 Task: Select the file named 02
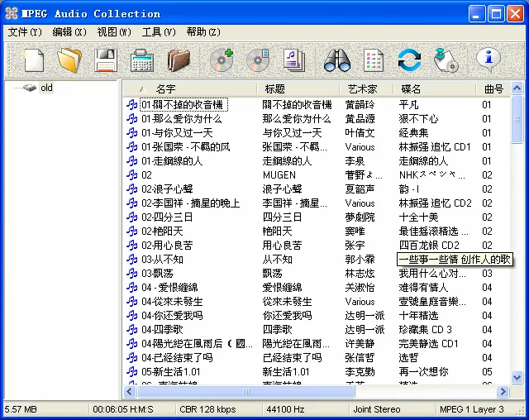pos(147,174)
